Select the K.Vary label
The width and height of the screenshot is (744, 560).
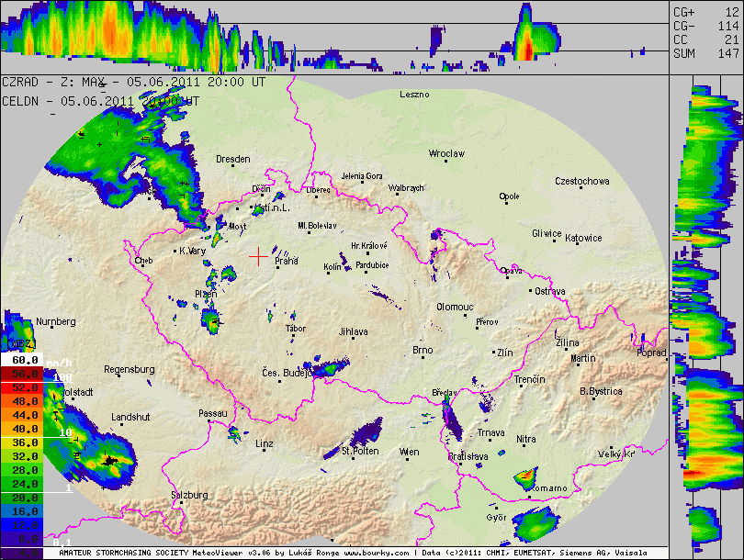tap(193, 251)
